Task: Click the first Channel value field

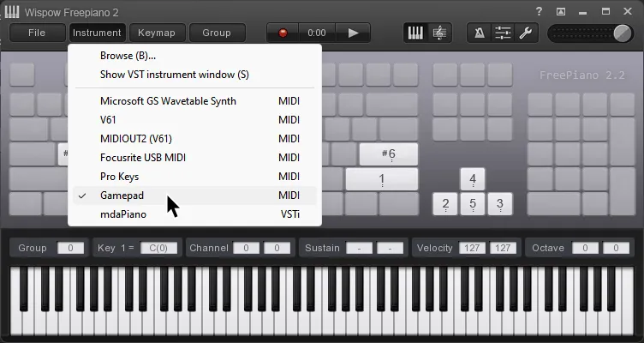Action: click(x=246, y=248)
